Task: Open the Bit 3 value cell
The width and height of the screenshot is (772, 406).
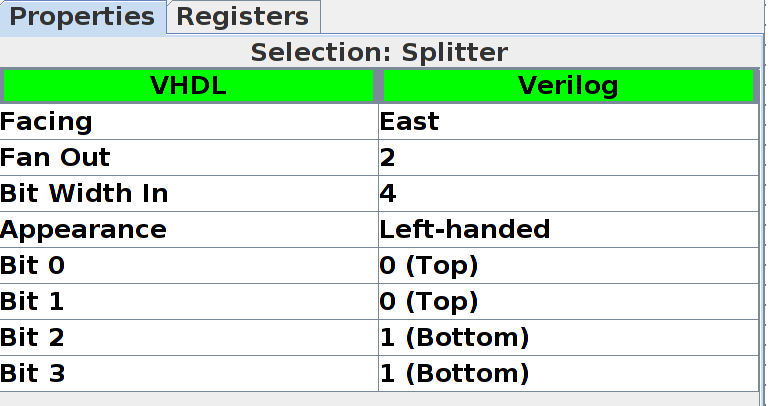Action: point(567,374)
